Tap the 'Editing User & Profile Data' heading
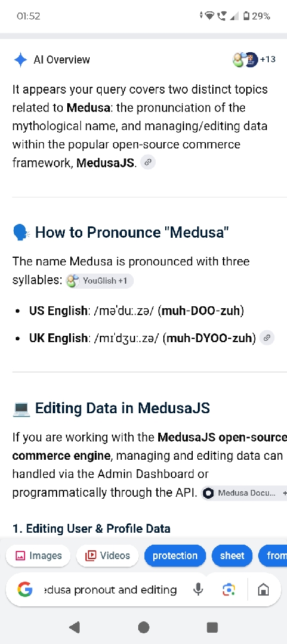The image size is (287, 644). tap(91, 528)
